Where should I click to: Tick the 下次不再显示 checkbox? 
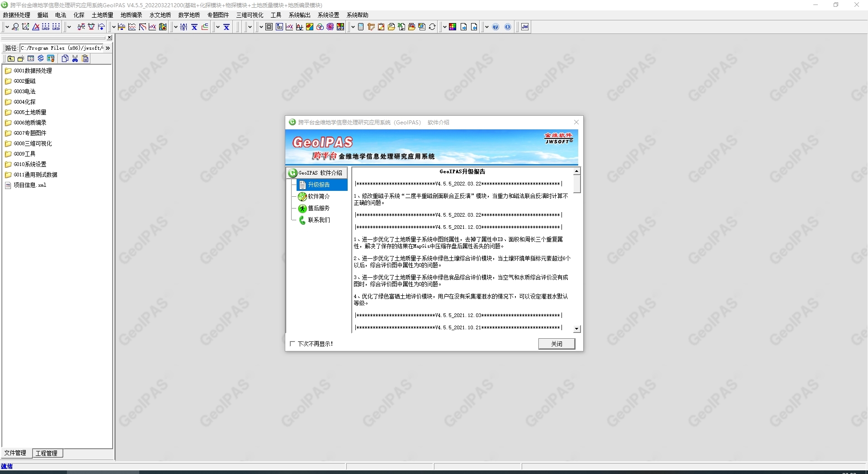tap(292, 344)
